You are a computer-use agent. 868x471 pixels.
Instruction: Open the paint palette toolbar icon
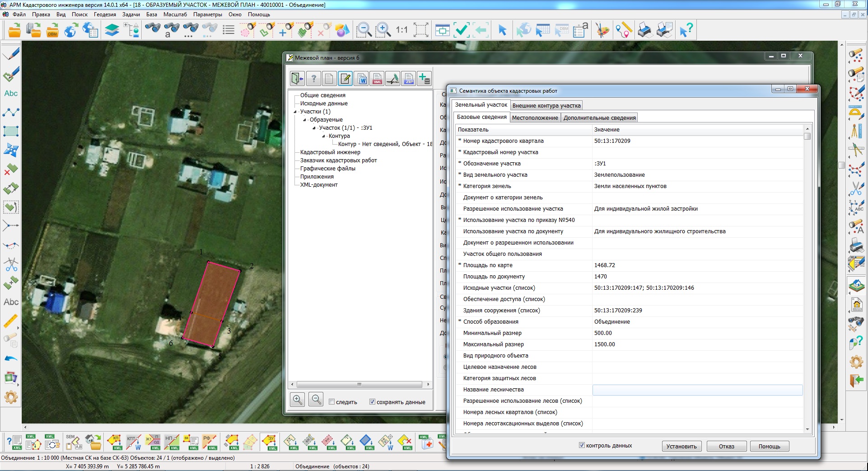(x=602, y=30)
